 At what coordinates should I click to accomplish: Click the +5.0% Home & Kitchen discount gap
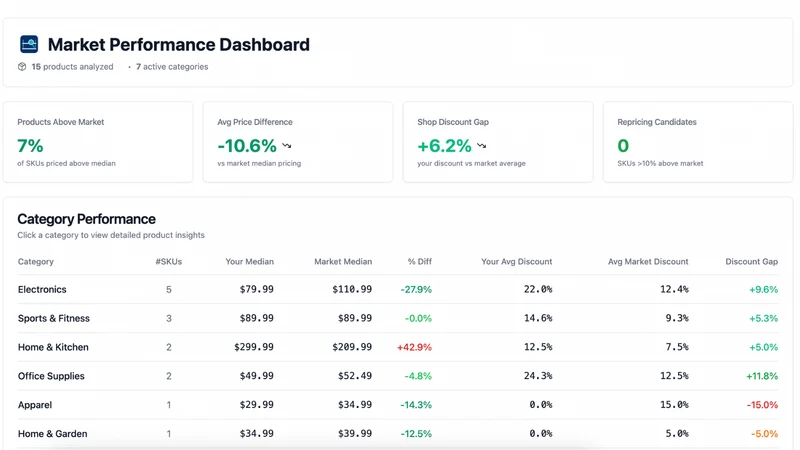pyautogui.click(x=763, y=347)
